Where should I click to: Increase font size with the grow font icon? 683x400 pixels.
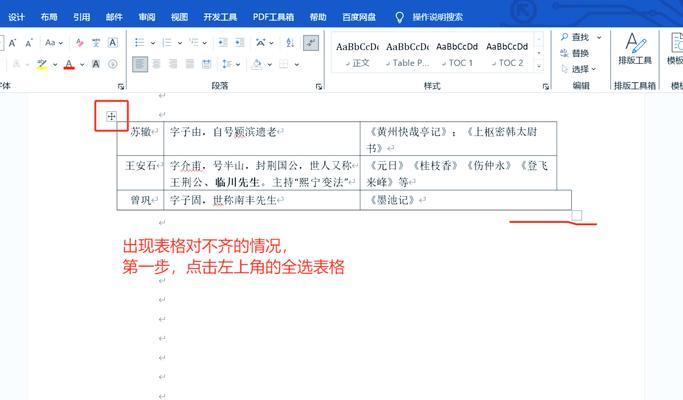[x=12, y=43]
